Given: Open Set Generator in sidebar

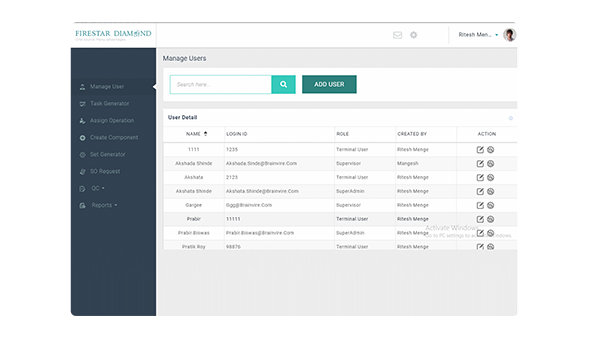Looking at the screenshot, I should pos(108,154).
